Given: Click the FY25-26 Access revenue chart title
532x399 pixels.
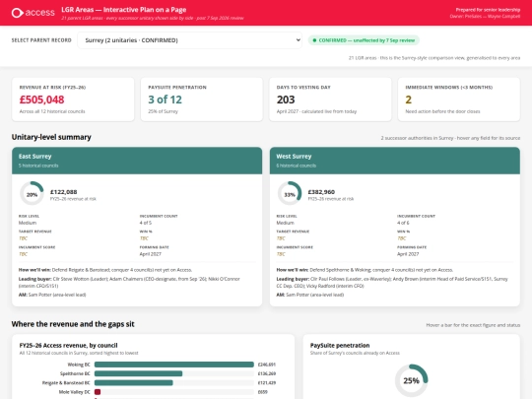Looking at the screenshot, I should click(x=68, y=345).
